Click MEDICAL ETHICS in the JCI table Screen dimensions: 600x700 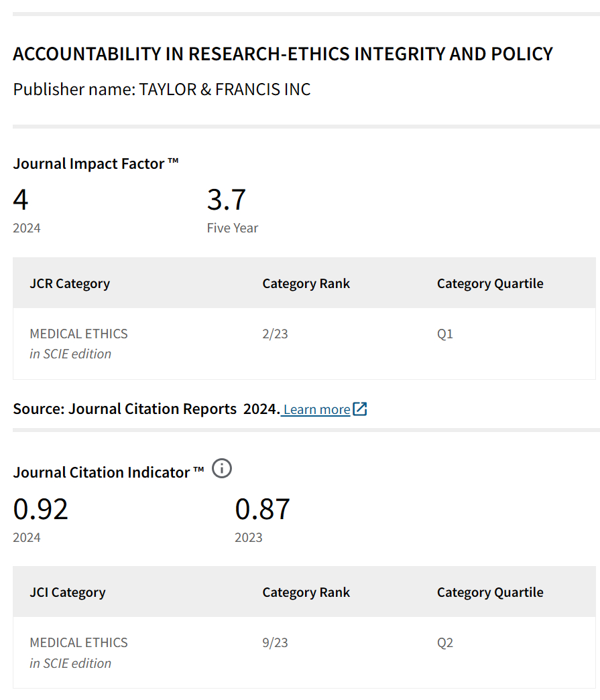pos(78,642)
